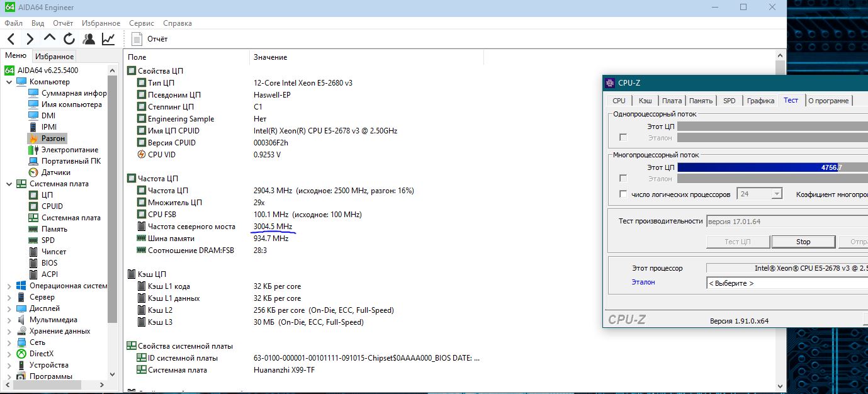Viewport: 868px width, 394px height.
Task: Open Электропитание in the sidebar
Action: (63, 150)
